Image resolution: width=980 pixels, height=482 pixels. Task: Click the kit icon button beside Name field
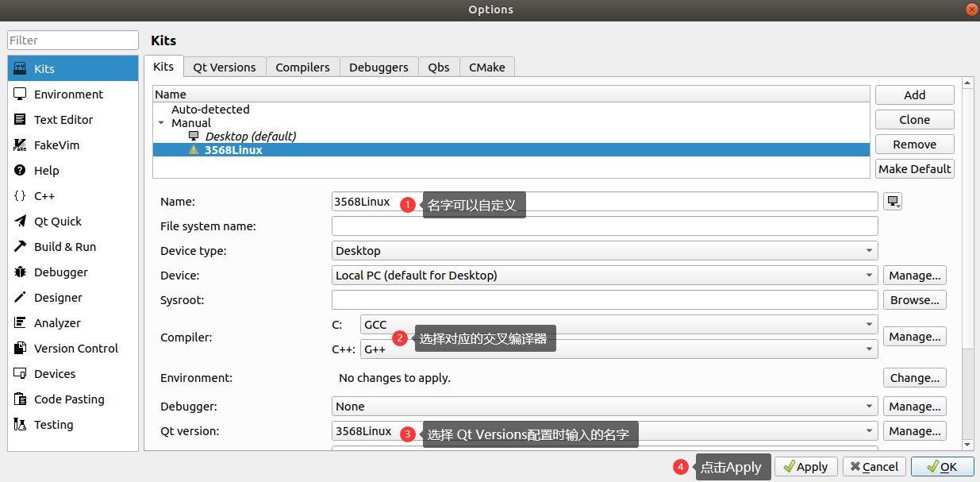[894, 202]
